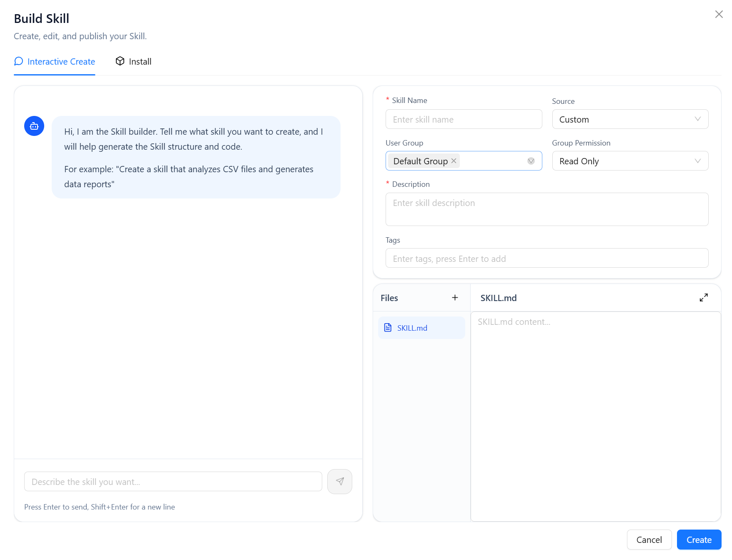The image size is (732, 560).
Task: Focus the chat box 'Describe the skill you want'
Action: (173, 482)
